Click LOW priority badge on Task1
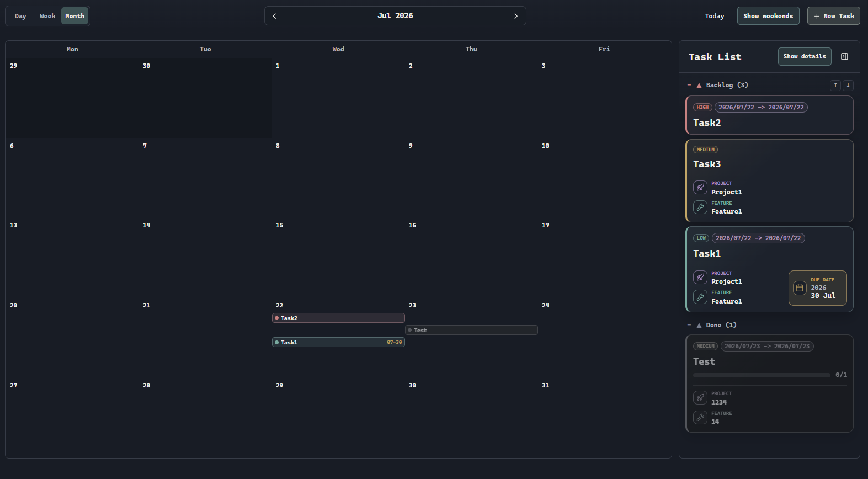The height and width of the screenshot is (479, 868). point(701,238)
